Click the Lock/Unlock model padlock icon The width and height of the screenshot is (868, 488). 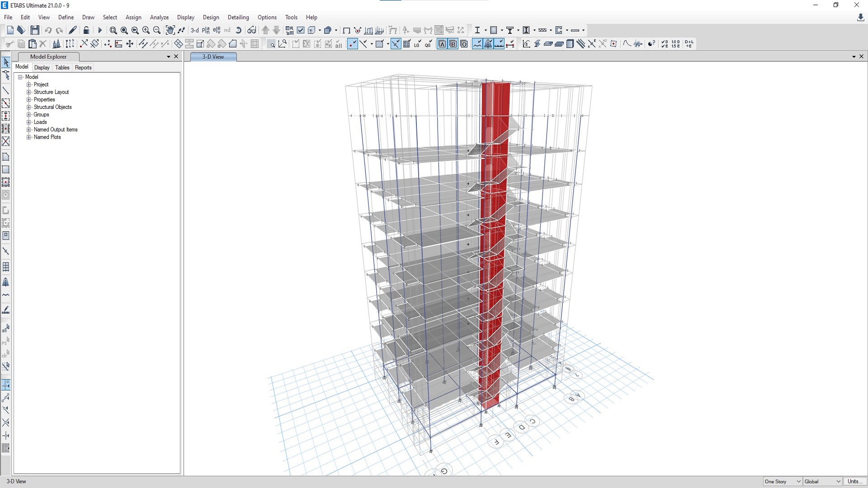[x=86, y=30]
